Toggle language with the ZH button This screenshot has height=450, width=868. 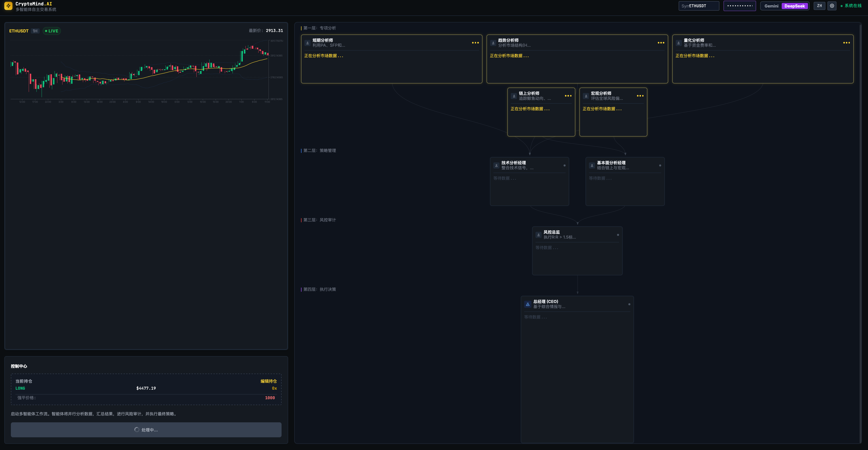pyautogui.click(x=819, y=6)
